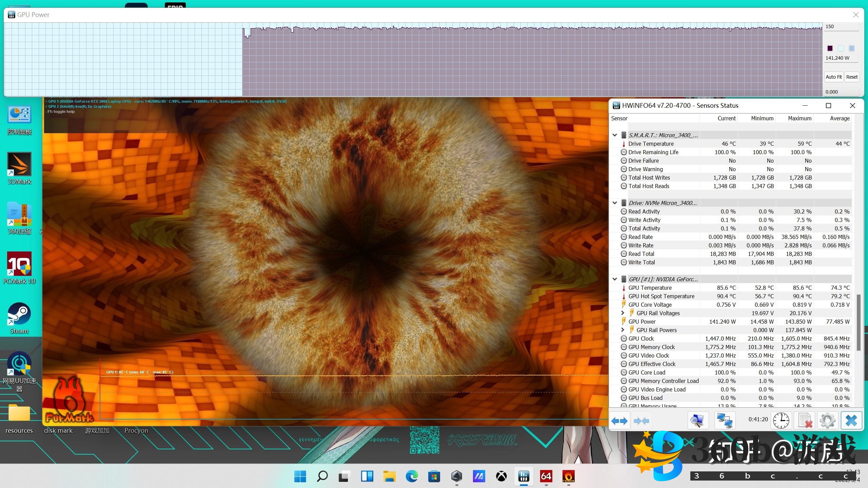The width and height of the screenshot is (868, 488).
Task: Click the dark purple graph color swatch
Action: click(x=830, y=48)
